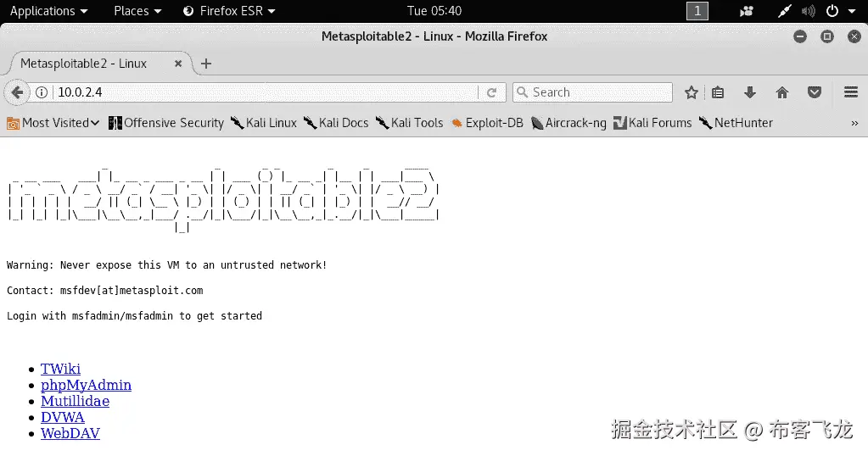This screenshot has width=868, height=456.
Task: Switch to workspace 1 indicator
Action: point(697,11)
